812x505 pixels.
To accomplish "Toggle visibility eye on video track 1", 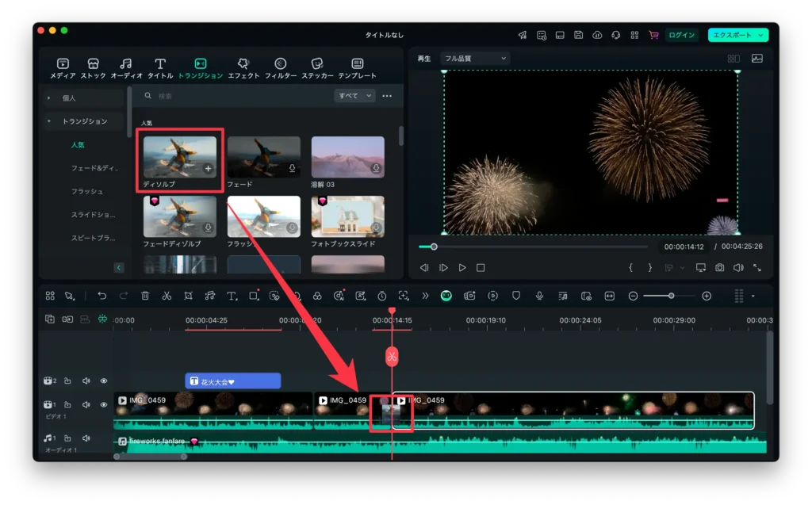I will coord(103,404).
